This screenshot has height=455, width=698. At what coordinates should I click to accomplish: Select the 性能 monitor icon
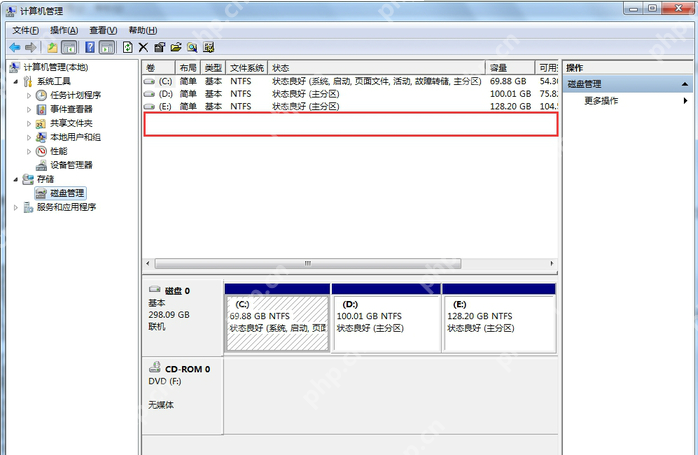point(41,151)
